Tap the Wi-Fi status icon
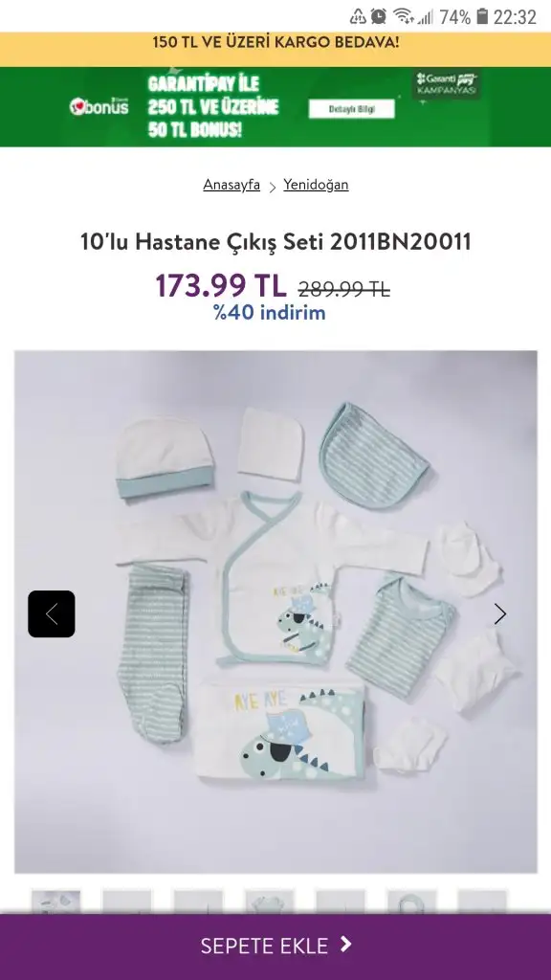 click(x=403, y=16)
